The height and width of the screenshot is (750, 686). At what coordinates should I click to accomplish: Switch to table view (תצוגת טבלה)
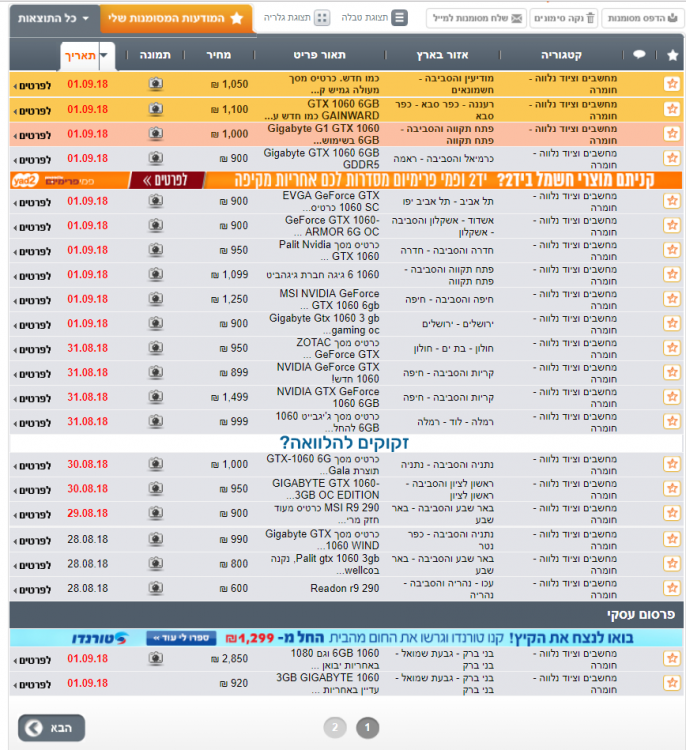coord(374,18)
